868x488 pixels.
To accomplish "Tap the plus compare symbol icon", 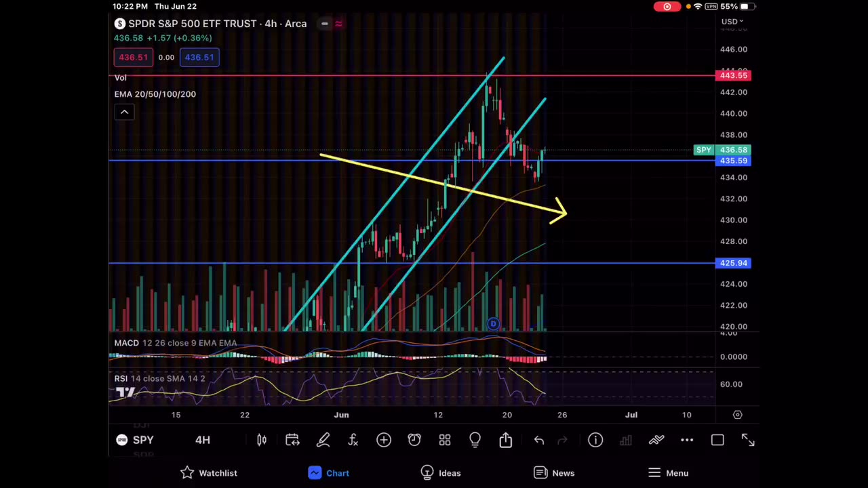I will (x=384, y=440).
